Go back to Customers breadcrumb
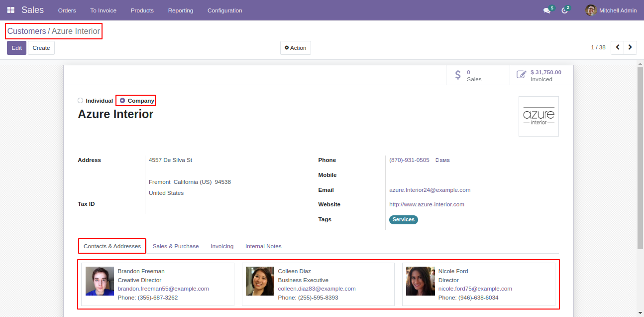Image resolution: width=644 pixels, height=317 pixels. tap(27, 31)
